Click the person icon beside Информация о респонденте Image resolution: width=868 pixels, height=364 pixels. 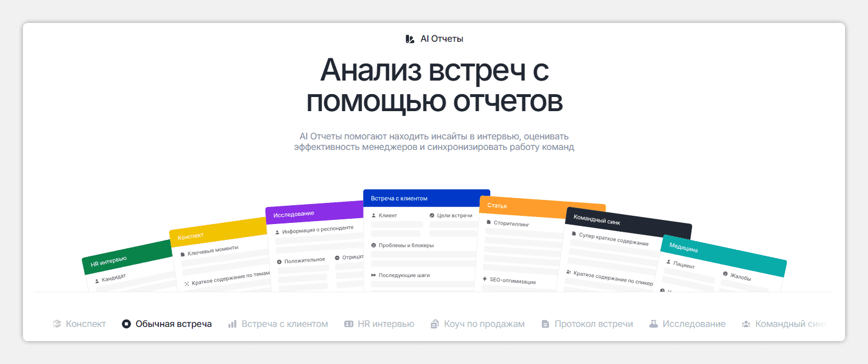[x=277, y=232]
